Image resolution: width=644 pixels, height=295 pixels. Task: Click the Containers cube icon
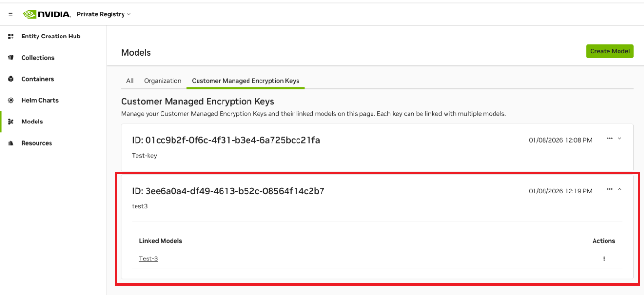(11, 79)
